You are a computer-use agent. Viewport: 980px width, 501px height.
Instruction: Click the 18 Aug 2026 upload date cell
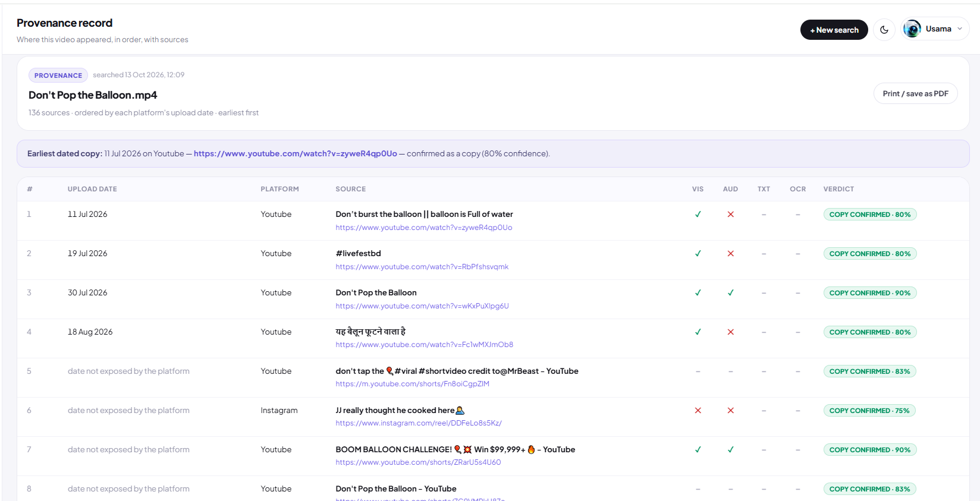pos(90,332)
